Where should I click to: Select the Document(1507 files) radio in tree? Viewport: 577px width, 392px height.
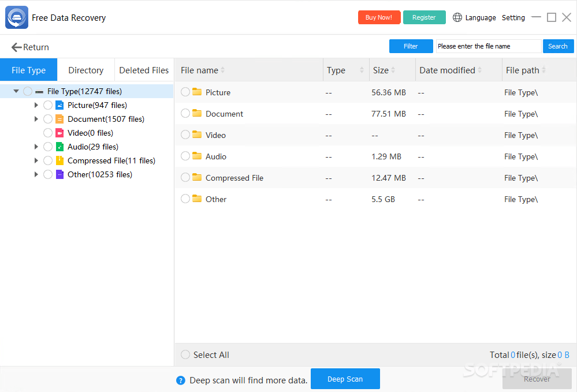(x=48, y=119)
